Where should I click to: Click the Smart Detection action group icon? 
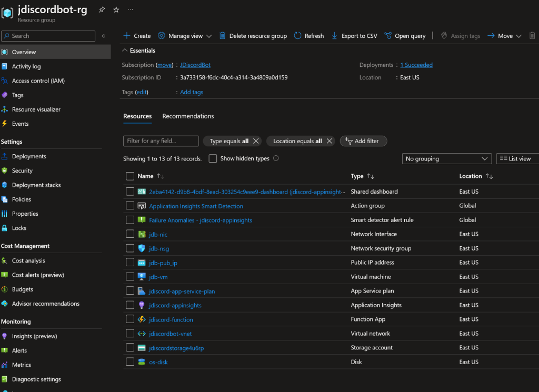(142, 206)
